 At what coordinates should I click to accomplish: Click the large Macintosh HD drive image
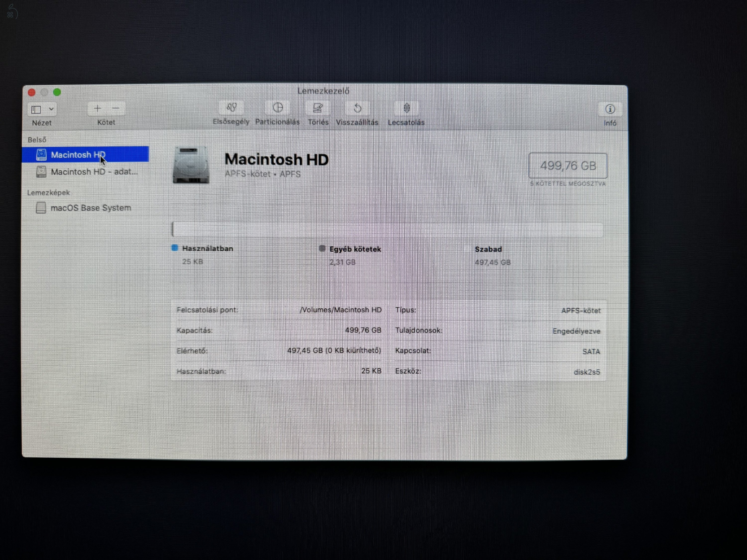click(191, 165)
